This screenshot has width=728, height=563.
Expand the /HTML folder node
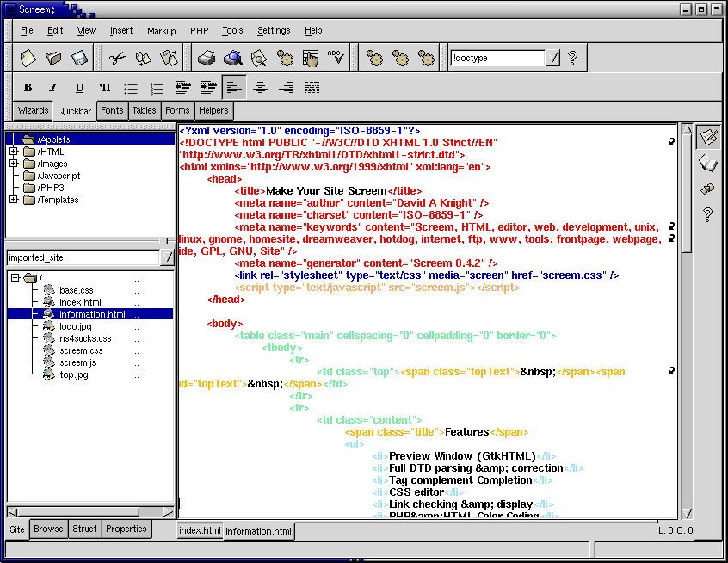14,152
